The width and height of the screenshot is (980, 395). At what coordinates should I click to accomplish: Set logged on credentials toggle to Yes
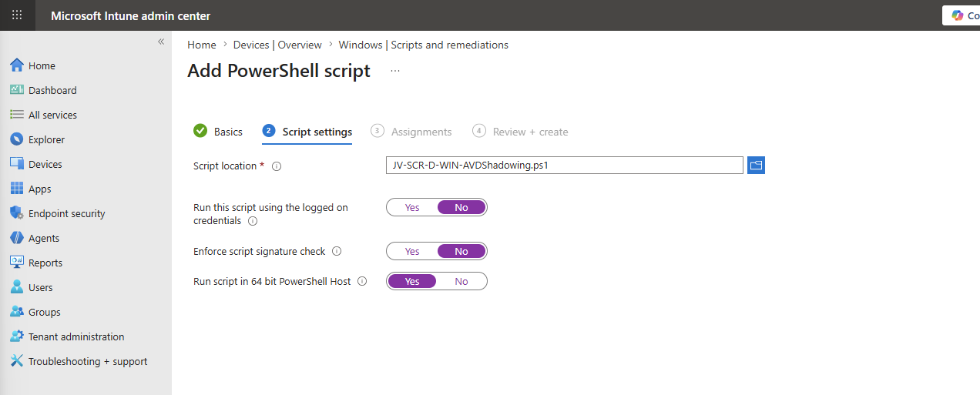(x=412, y=207)
